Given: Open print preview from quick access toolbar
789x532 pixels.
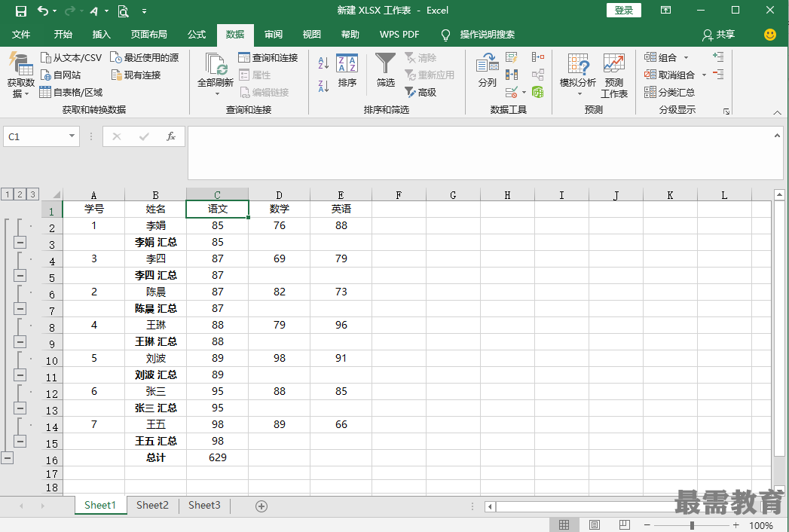Looking at the screenshot, I should tap(124, 11).
